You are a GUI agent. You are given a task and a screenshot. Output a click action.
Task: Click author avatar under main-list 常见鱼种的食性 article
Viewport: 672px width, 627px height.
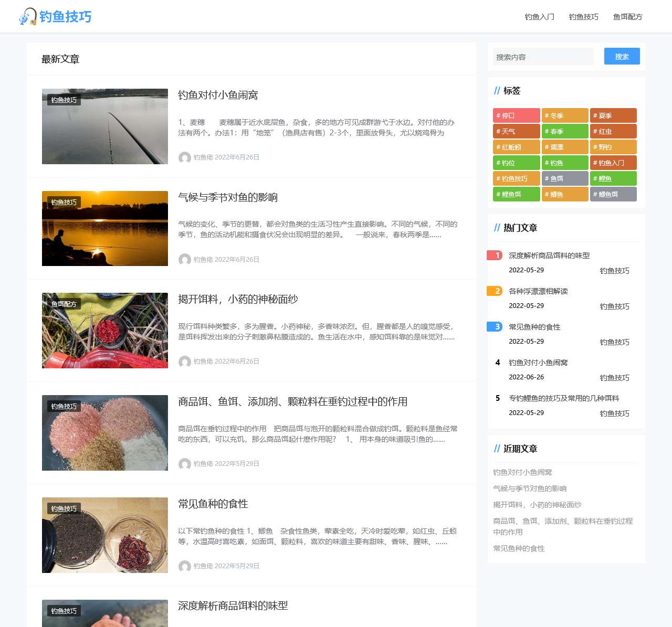(x=184, y=566)
